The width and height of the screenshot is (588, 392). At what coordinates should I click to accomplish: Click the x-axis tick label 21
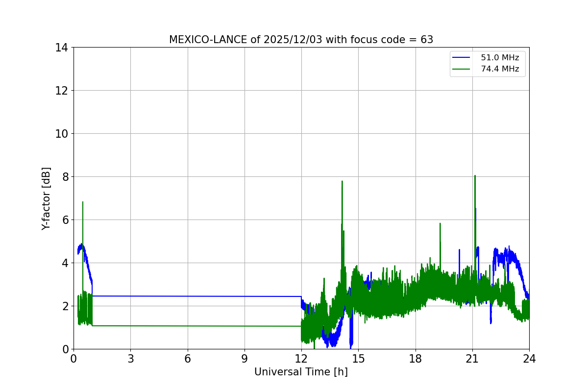click(472, 359)
